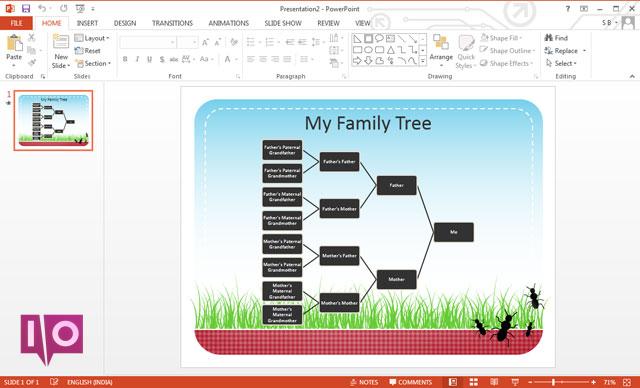
Task: Toggle text Shadow formatting
Action: coord(162,59)
